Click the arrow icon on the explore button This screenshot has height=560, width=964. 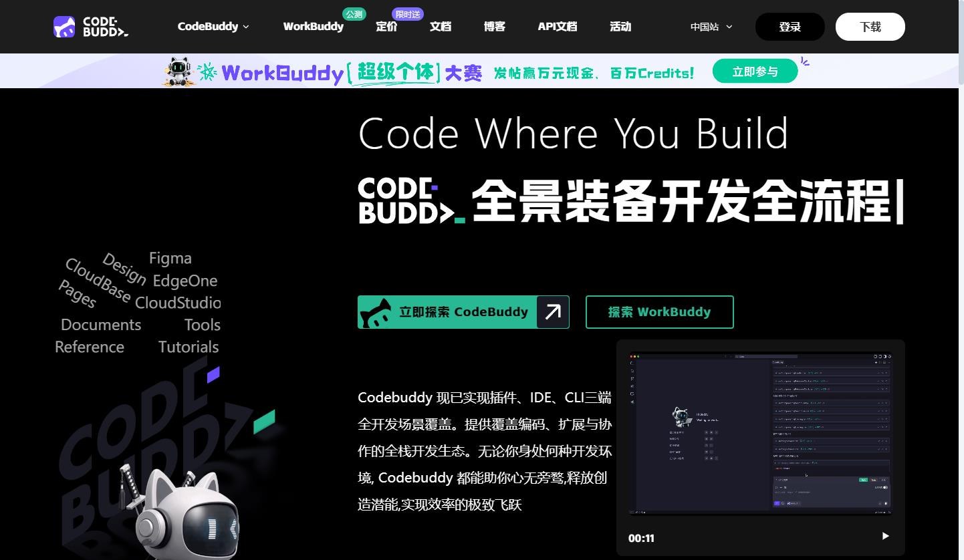[552, 312]
